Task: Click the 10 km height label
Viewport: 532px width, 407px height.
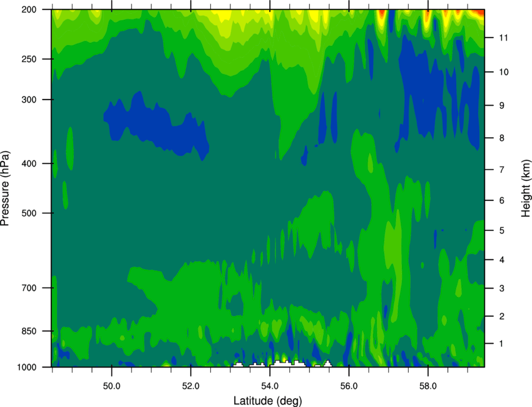Action: coord(504,72)
